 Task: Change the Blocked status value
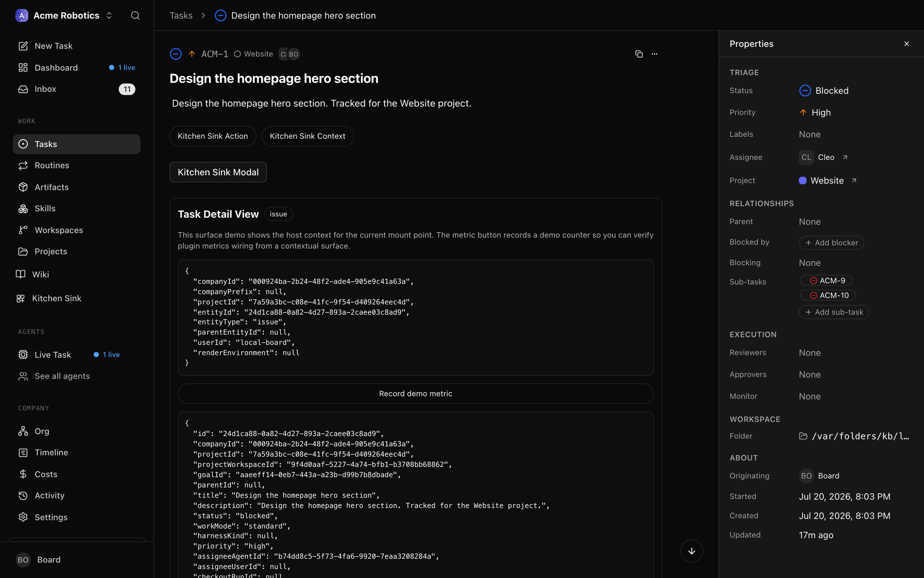pos(824,91)
